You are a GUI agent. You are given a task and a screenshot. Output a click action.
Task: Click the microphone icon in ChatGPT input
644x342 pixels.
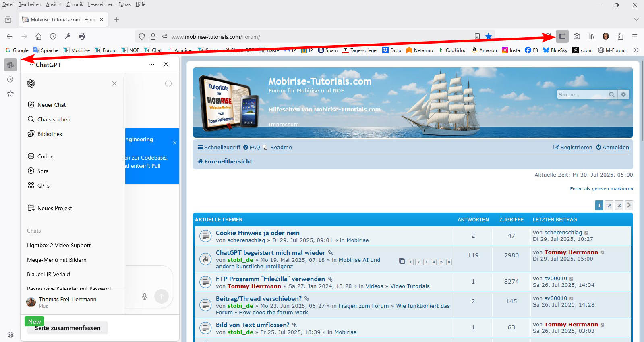[x=145, y=296]
